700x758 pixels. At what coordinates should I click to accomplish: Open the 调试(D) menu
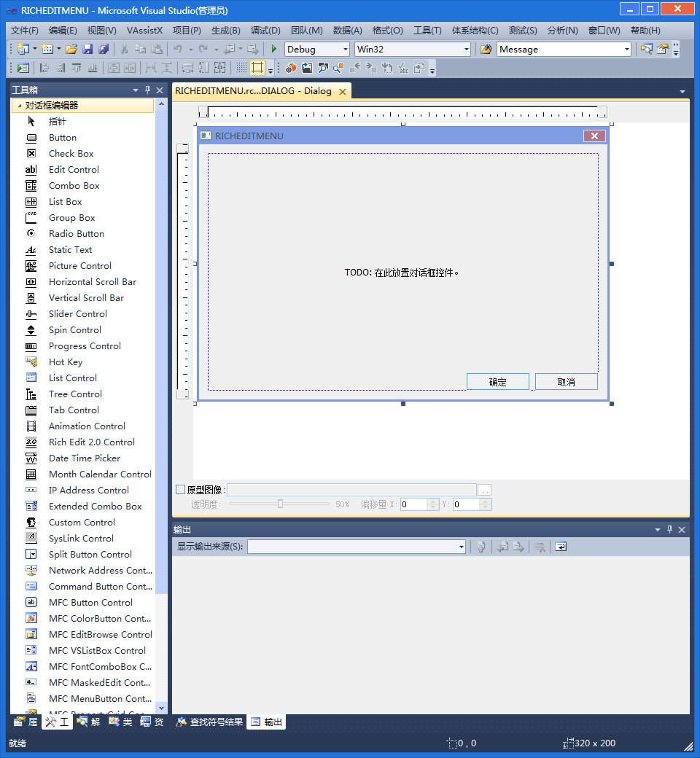point(265,31)
